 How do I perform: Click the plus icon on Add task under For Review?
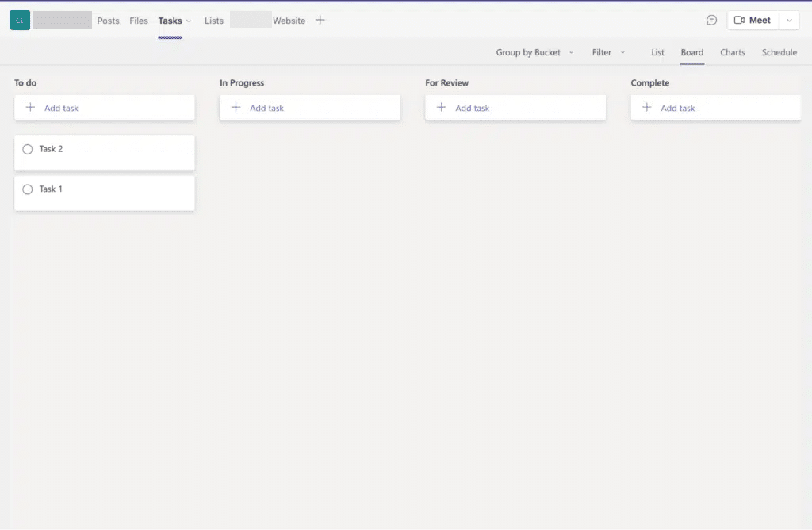pyautogui.click(x=441, y=107)
